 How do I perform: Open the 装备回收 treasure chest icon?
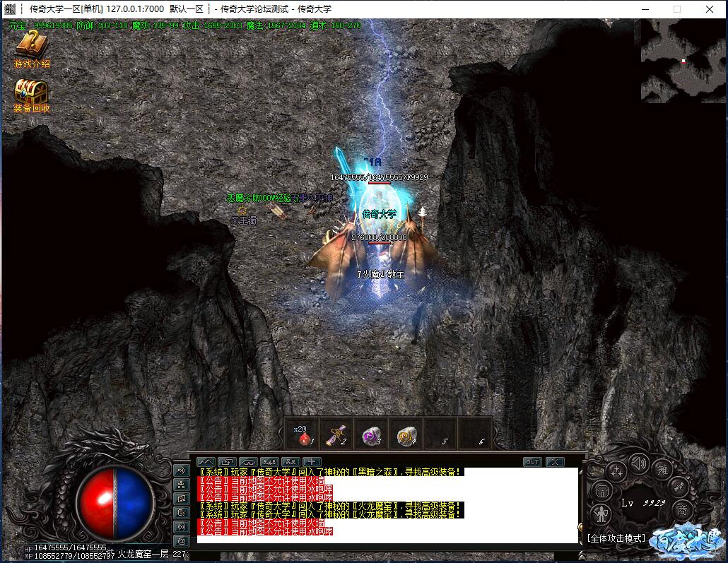coord(31,96)
